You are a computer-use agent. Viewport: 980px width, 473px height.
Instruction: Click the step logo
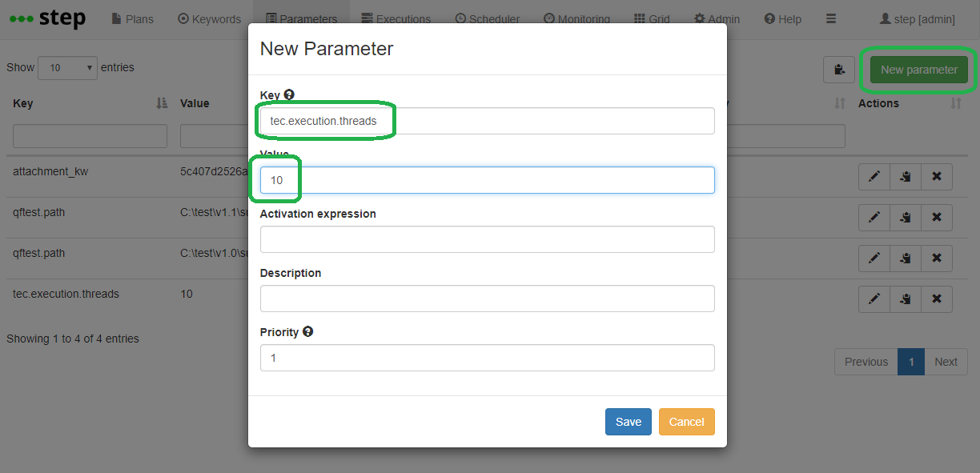pyautogui.click(x=47, y=18)
